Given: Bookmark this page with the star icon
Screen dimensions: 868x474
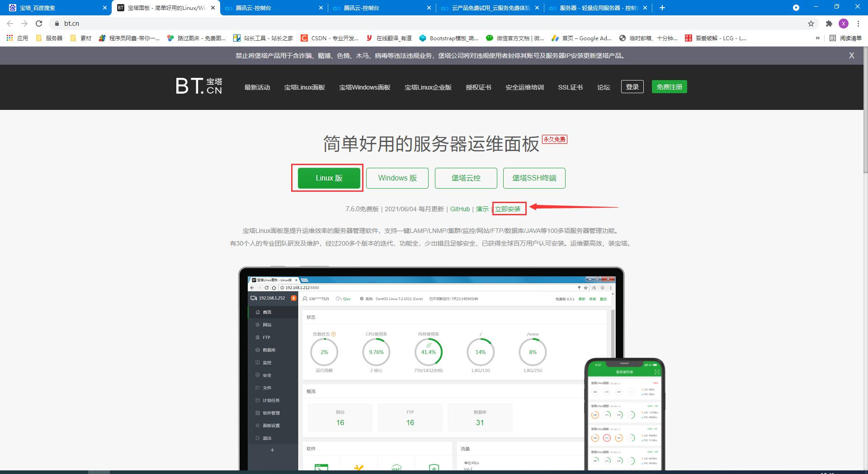Looking at the screenshot, I should click(x=811, y=24).
